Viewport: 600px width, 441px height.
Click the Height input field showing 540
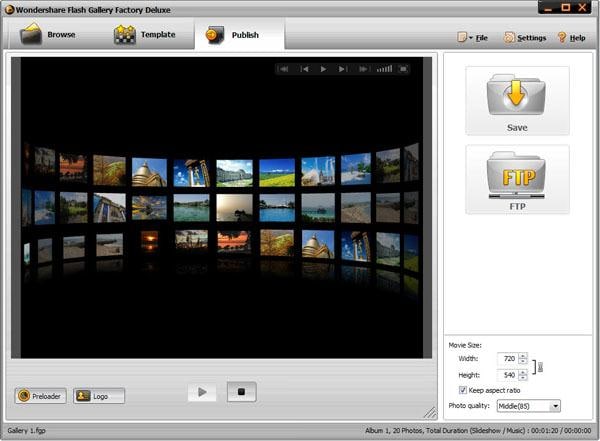click(x=508, y=375)
